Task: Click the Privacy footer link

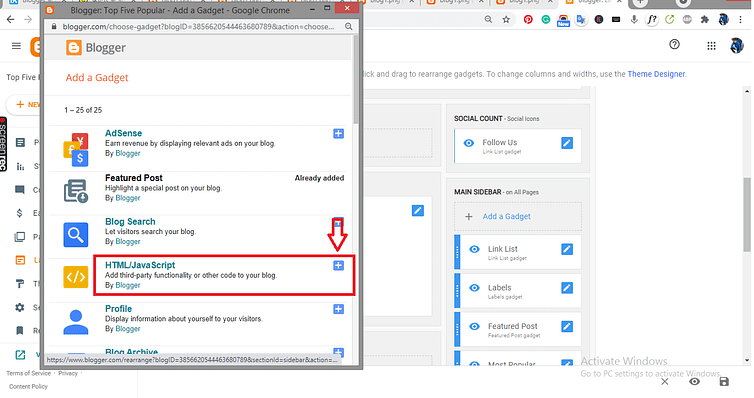Action: tap(68, 373)
